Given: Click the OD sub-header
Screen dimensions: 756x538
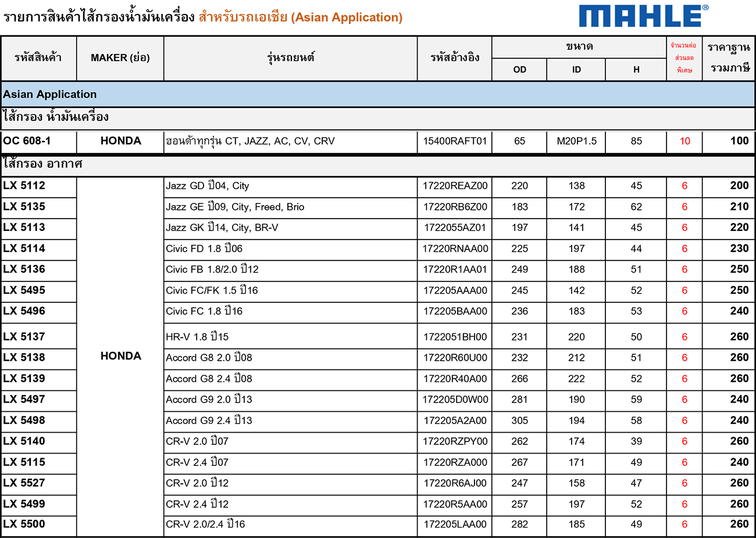Looking at the screenshot, I should 520,70.
